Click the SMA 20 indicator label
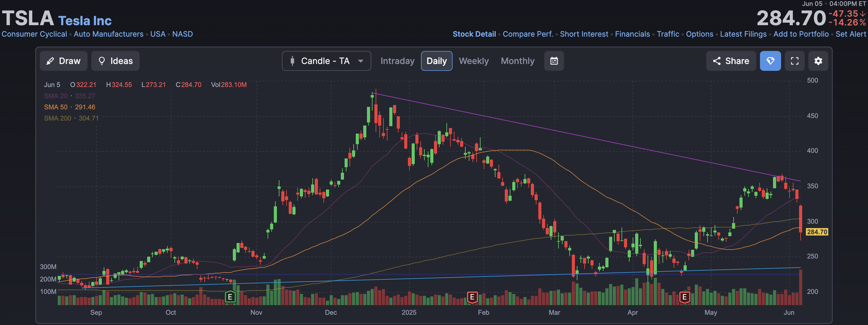Screen dimensions: 868x325 (70, 96)
